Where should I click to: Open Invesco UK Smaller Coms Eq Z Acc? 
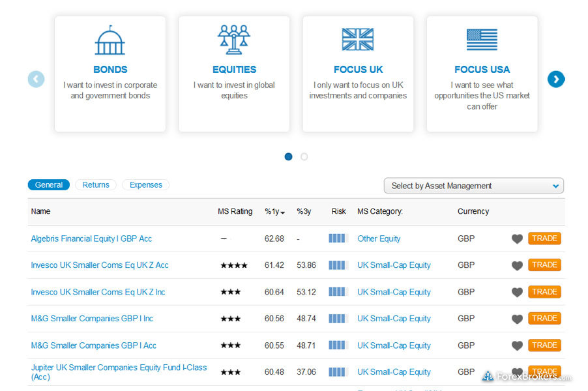pyautogui.click(x=100, y=265)
